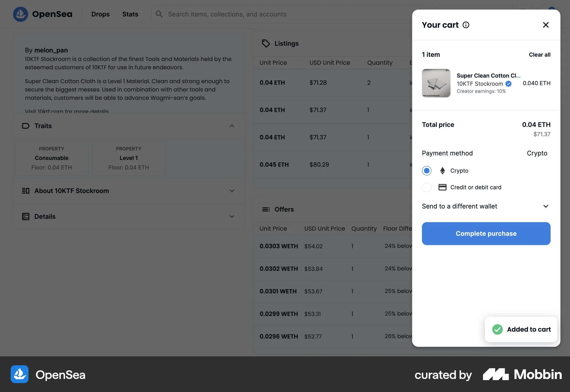Select Crypto as payment method
The image size is (570, 392).
[x=427, y=170]
